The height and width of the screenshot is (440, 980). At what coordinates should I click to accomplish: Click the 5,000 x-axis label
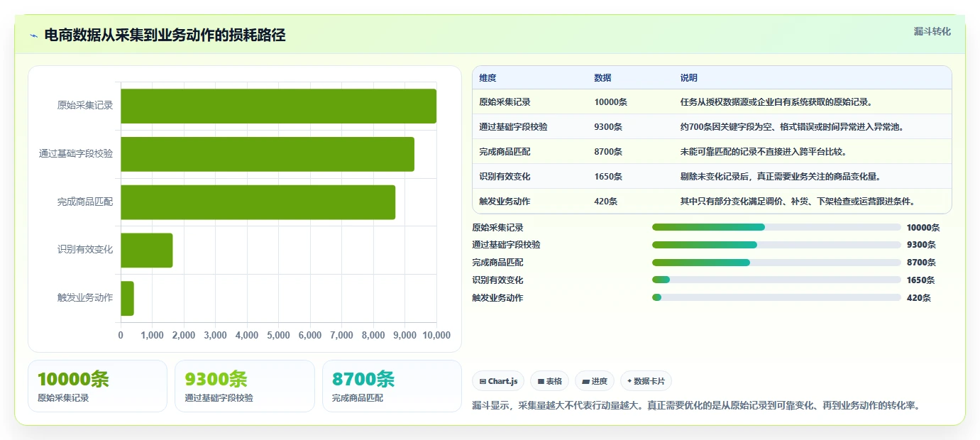[278, 335]
